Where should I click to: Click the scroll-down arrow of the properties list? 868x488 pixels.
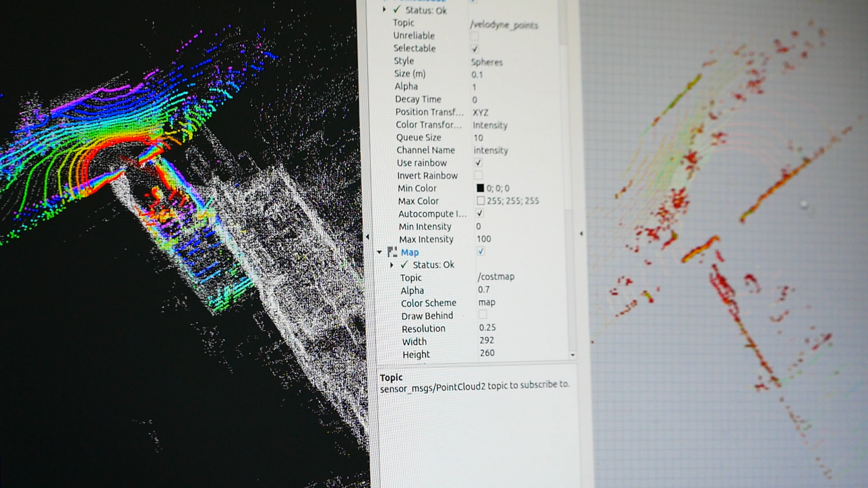[572, 355]
